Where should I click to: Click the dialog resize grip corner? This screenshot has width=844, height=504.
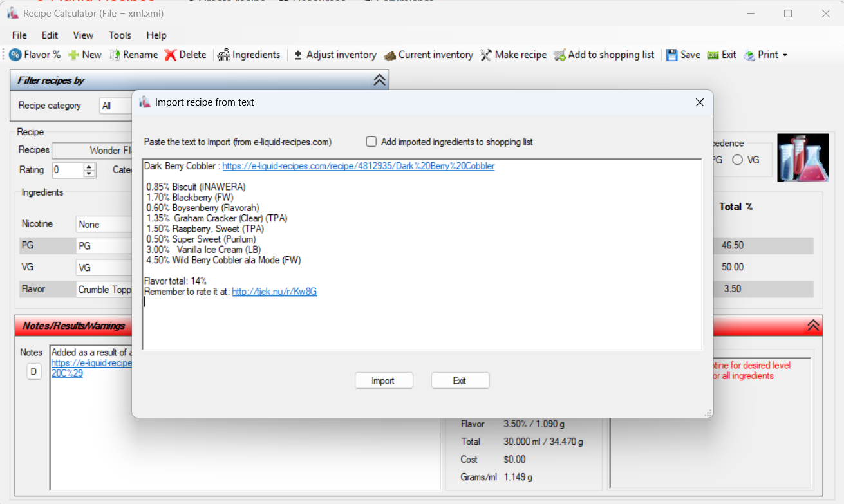708,413
